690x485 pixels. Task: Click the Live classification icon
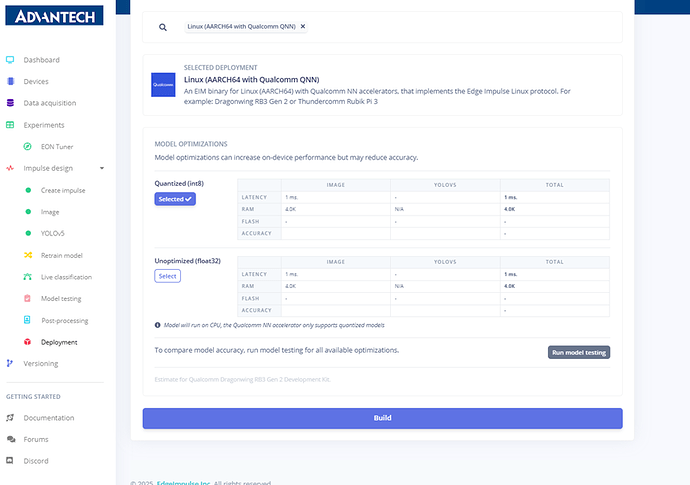(27, 277)
